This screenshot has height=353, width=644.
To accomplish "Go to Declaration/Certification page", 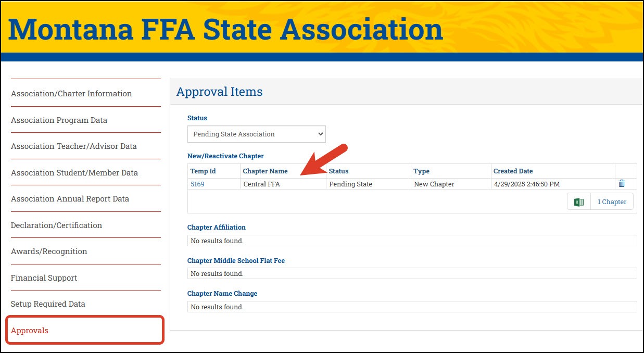I will pos(56,225).
